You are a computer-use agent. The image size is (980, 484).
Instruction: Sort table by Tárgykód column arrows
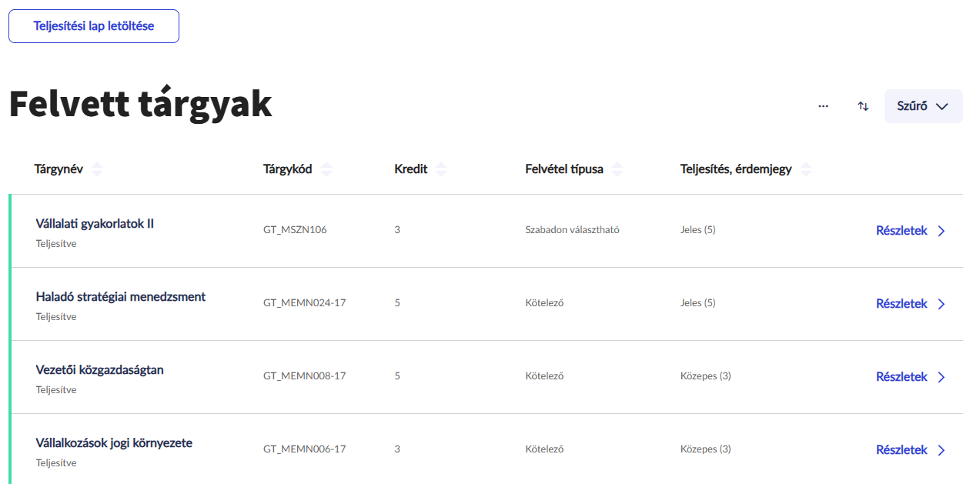[x=326, y=169]
